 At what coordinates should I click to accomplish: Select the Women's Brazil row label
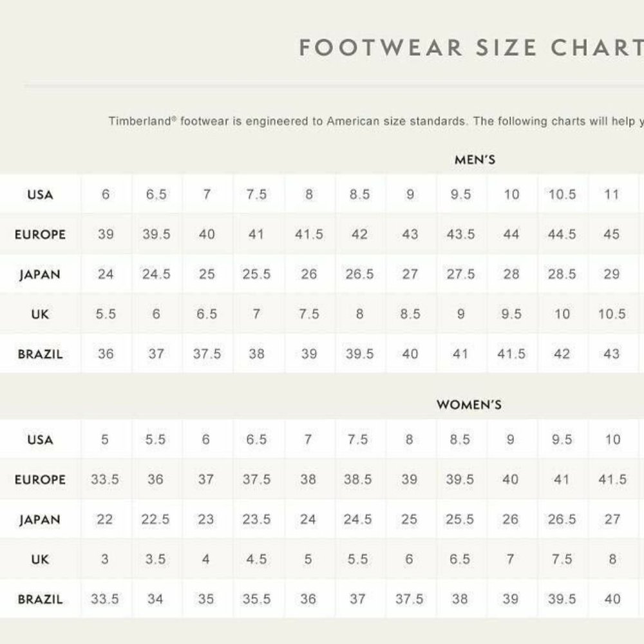coord(40,599)
